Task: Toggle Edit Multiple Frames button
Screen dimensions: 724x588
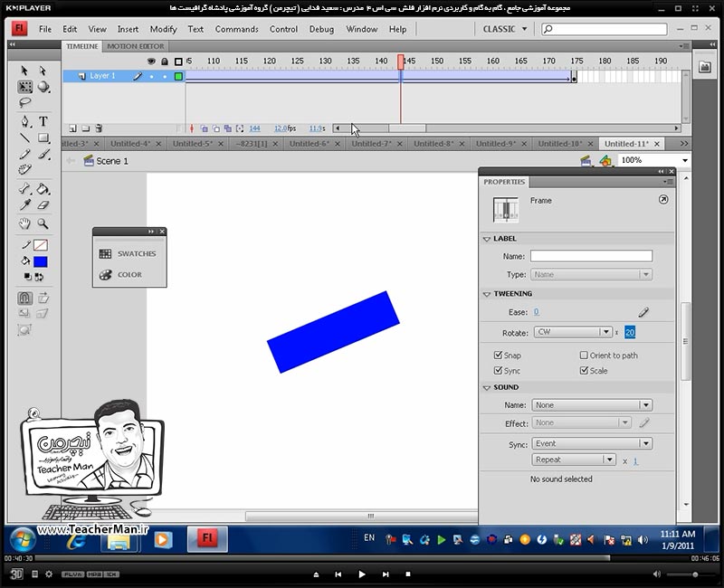Action: coord(228,128)
